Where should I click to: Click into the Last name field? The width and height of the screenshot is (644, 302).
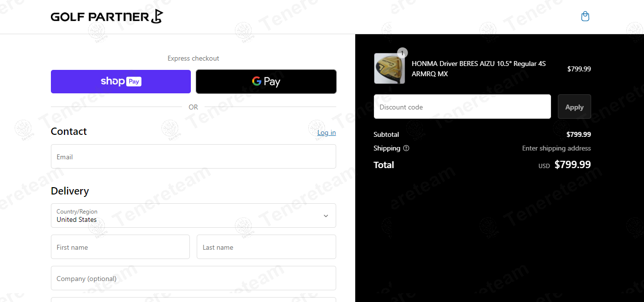[x=266, y=247]
